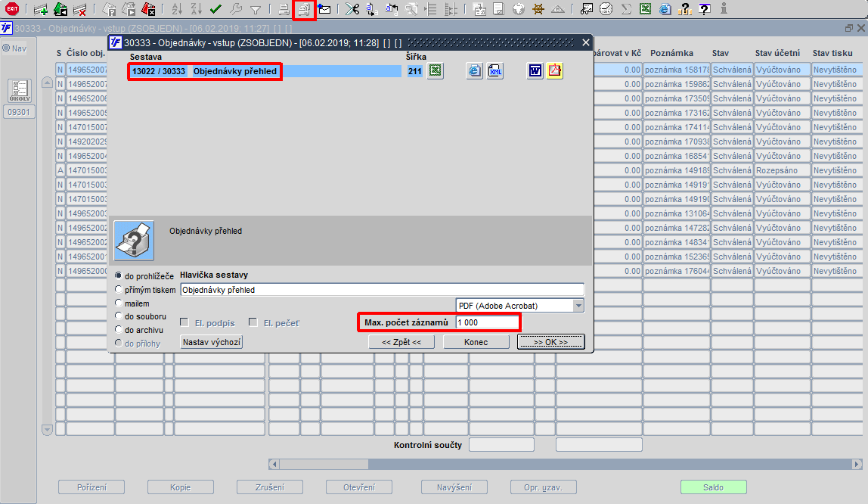The height and width of the screenshot is (504, 868).
Task: Click the Pořízení button
Action: click(x=91, y=487)
